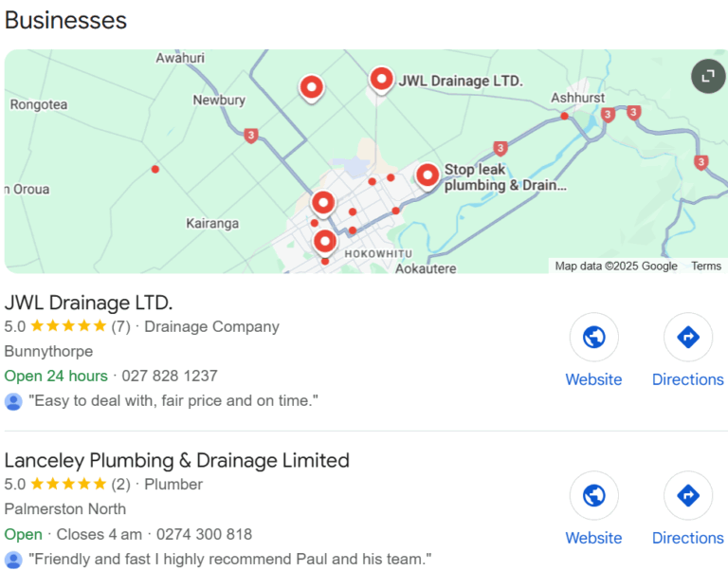728x571 pixels.
Task: Select the Stop leak plumbing map pin
Action: coord(428,175)
